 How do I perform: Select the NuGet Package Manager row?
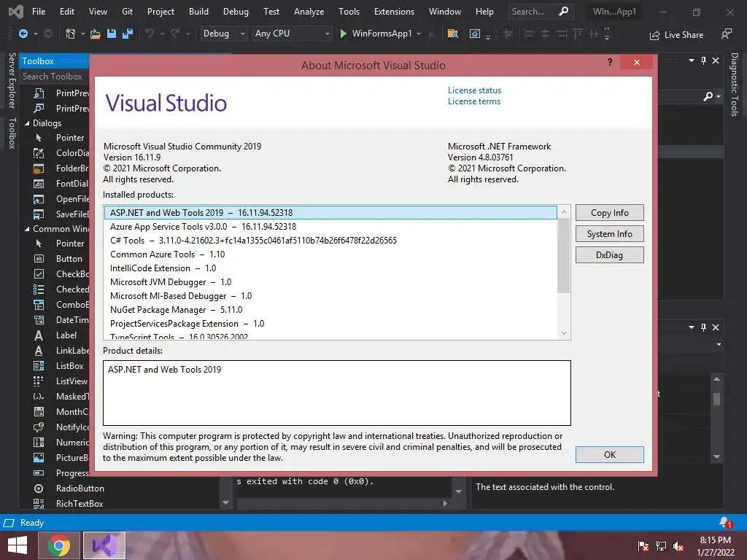point(330,310)
